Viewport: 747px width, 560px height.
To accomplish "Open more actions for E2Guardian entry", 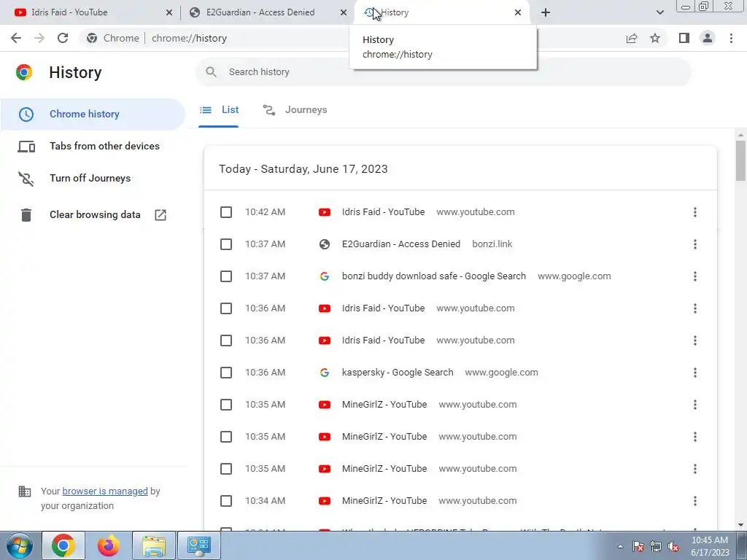I will [x=695, y=244].
